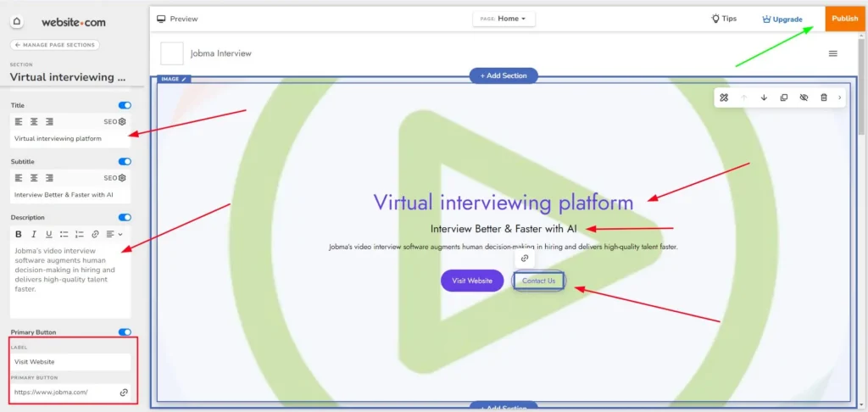Center-align the Title text
This screenshot has width=868, height=412.
(x=34, y=122)
